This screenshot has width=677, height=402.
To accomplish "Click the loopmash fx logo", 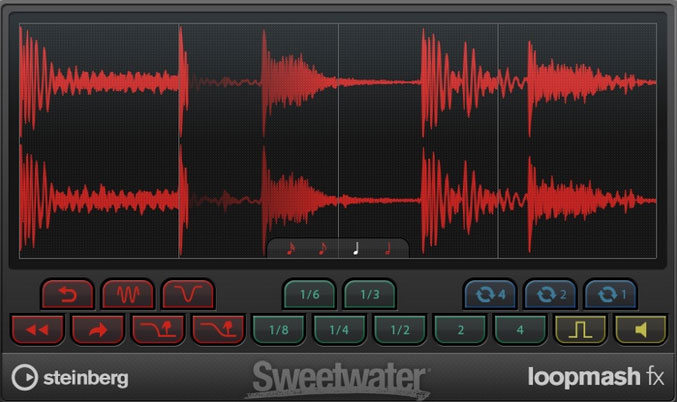I will 596,377.
